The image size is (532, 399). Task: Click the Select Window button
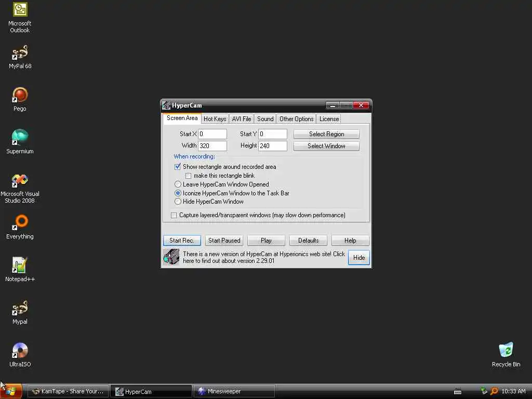(326, 146)
